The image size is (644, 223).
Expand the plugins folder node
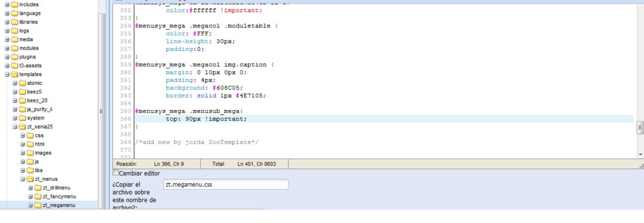click(7, 57)
